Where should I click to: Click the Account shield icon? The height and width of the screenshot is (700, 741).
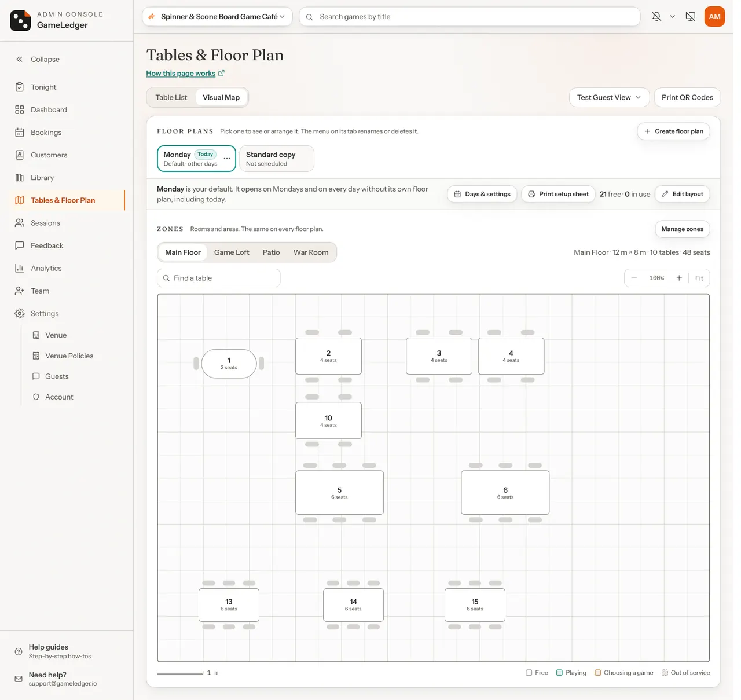(36, 397)
